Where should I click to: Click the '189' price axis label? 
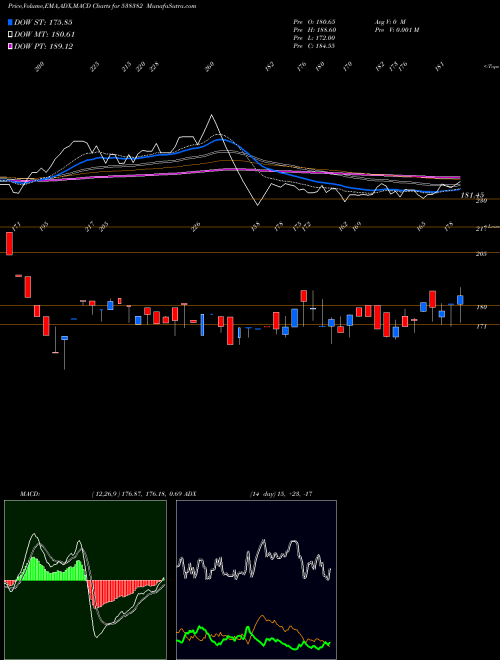click(x=482, y=308)
